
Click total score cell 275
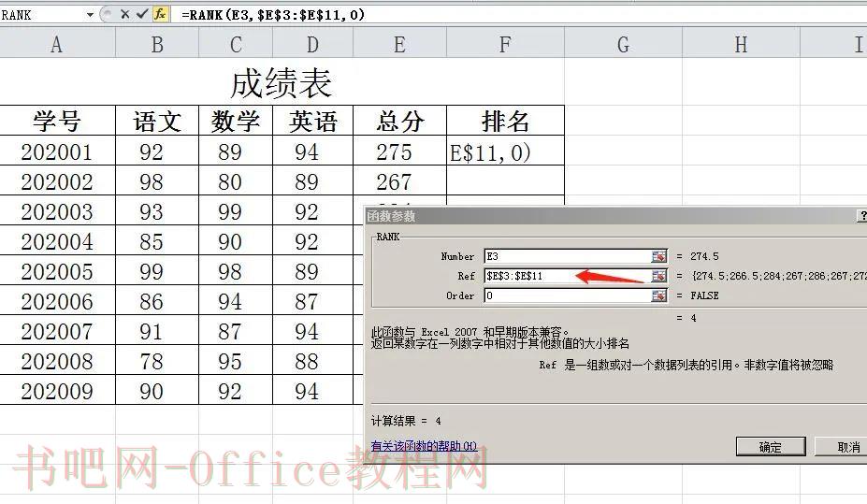pyautogui.click(x=399, y=151)
